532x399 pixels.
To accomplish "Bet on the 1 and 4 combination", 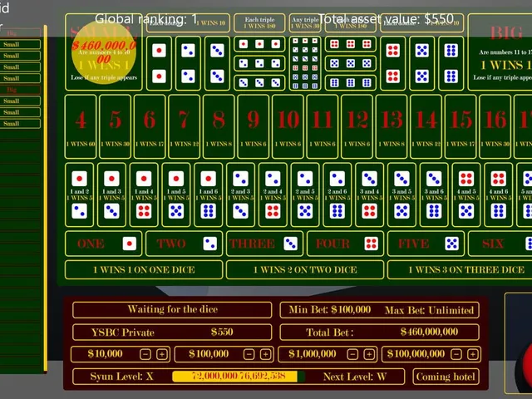I will [144, 195].
